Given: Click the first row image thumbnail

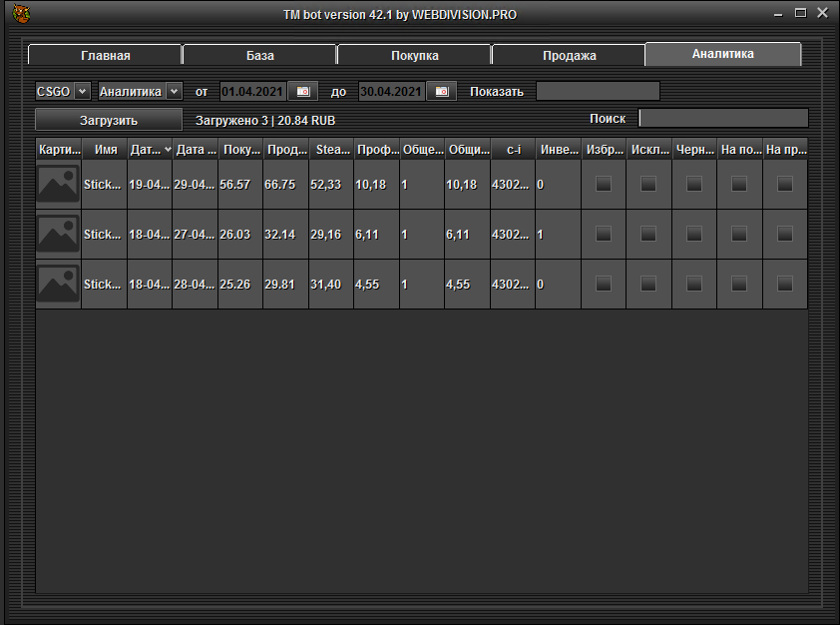Looking at the screenshot, I should tap(58, 184).
